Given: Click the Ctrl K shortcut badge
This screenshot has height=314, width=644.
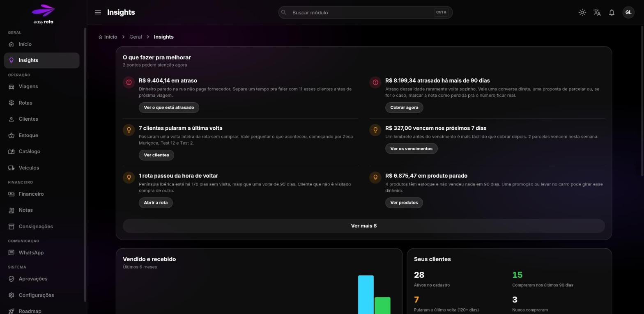Looking at the screenshot, I should click(441, 12).
